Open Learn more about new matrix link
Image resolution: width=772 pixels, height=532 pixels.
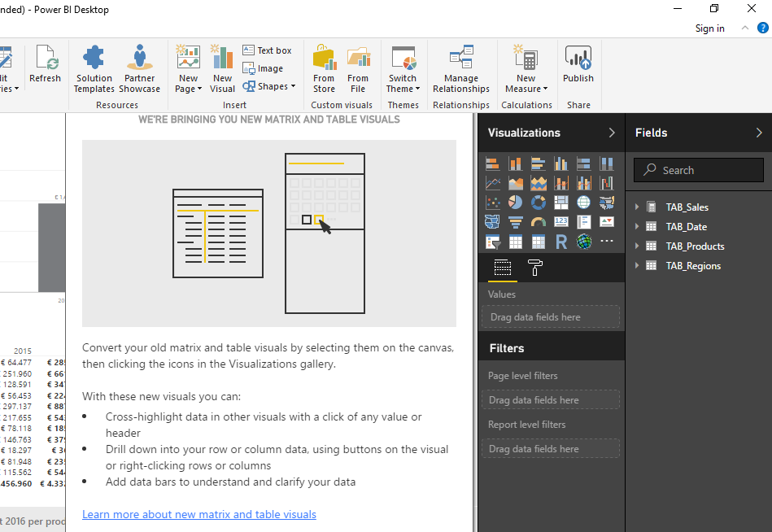[x=199, y=514]
